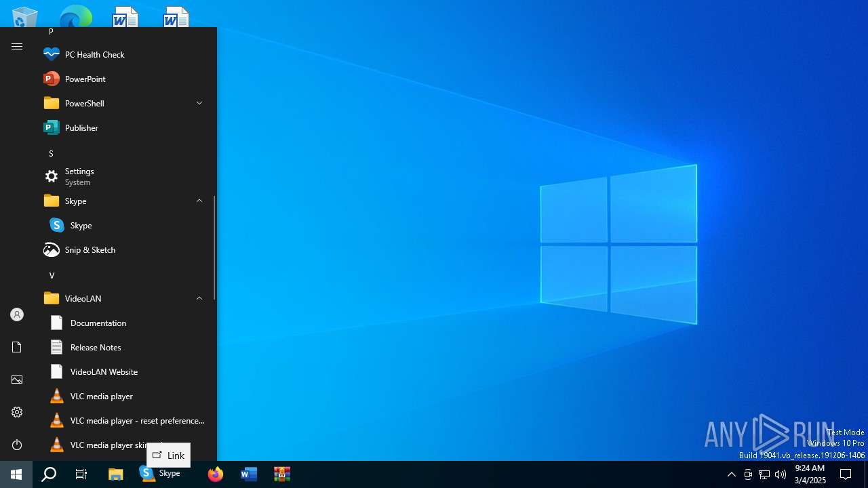The width and height of the screenshot is (868, 488).
Task: Open File Explorer from taskbar
Action: [x=116, y=474]
